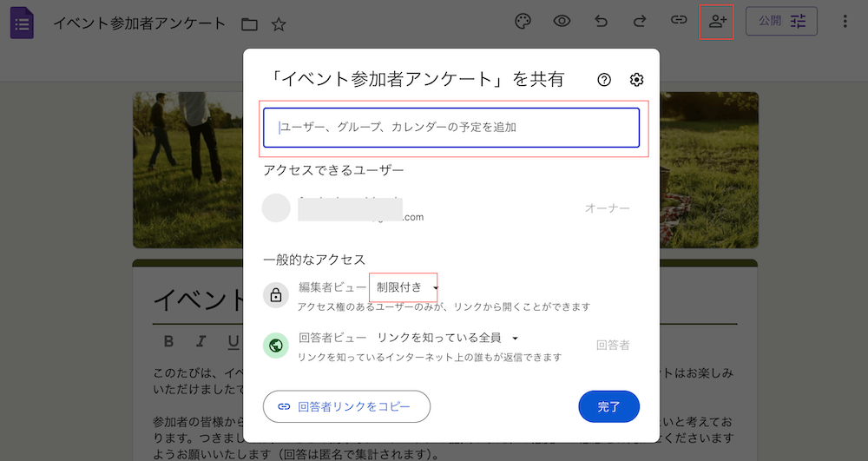The width and height of the screenshot is (868, 461).
Task: Click the lock icon for editor view
Action: pyautogui.click(x=276, y=295)
